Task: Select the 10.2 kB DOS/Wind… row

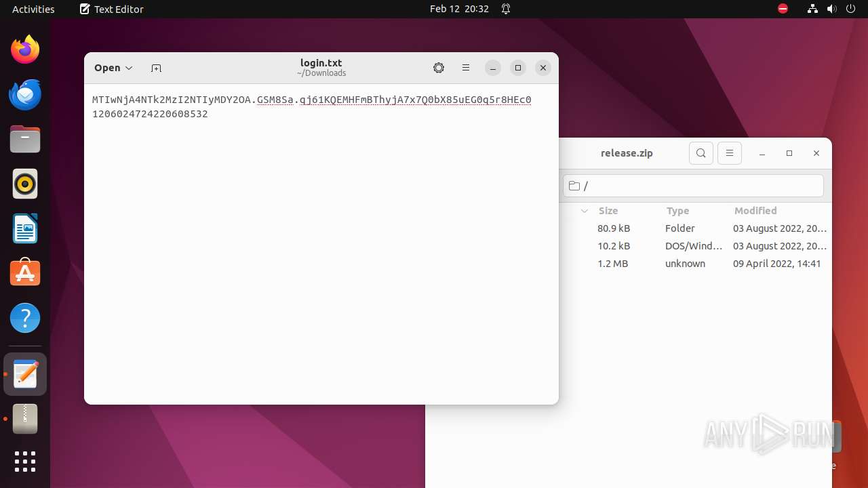Action: [696, 246]
